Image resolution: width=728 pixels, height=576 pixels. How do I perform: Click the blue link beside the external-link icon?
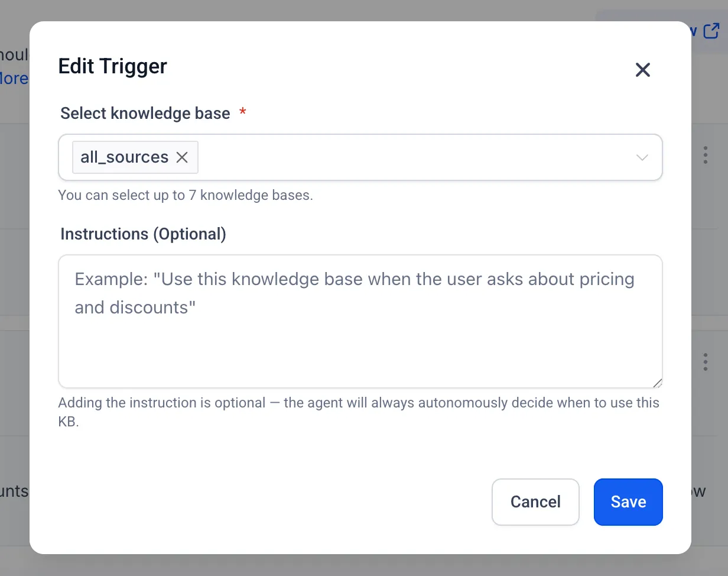click(x=693, y=31)
